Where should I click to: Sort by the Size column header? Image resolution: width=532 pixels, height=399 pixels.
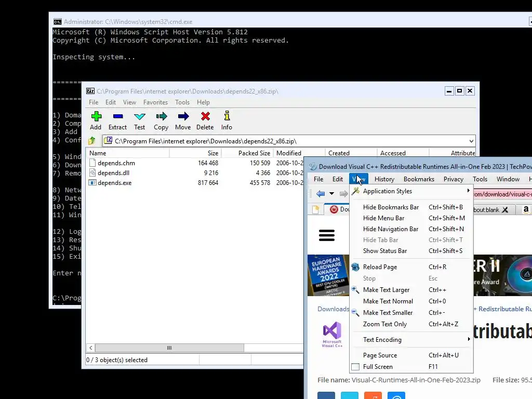(195, 153)
